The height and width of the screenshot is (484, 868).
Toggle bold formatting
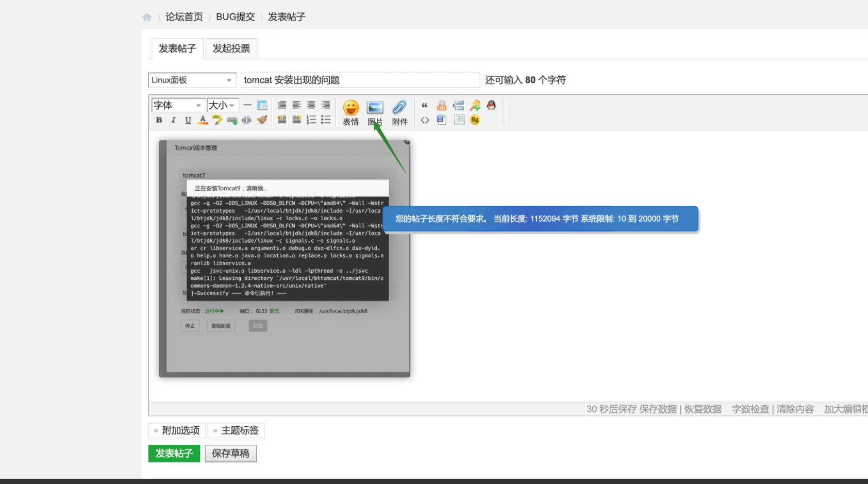[159, 120]
